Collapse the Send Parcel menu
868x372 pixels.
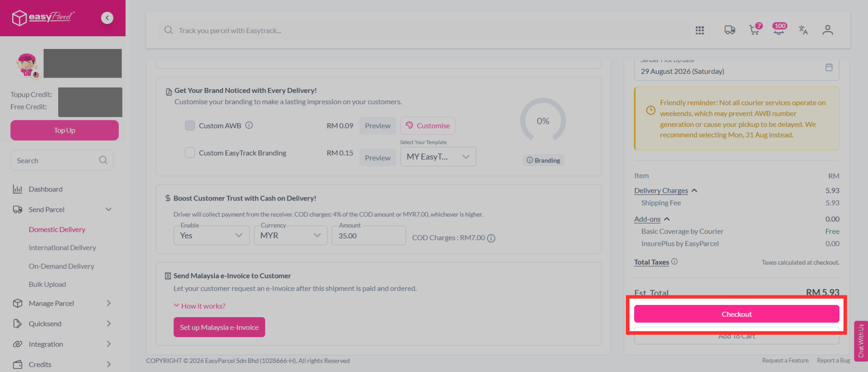click(109, 209)
